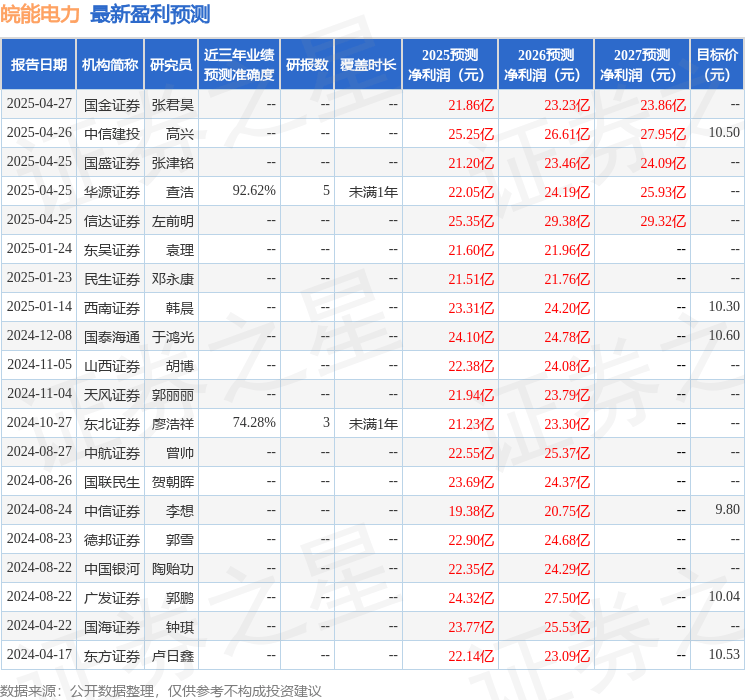Select the 德邦证券 institution cell
Screen dimensions: 745x700
112,540
